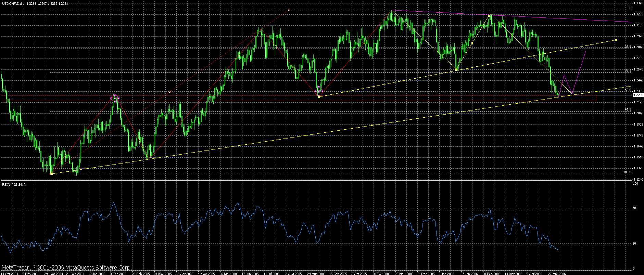The height and width of the screenshot is (275, 644).
Task: Click the RSI 30 level label
Action: coord(635,244)
